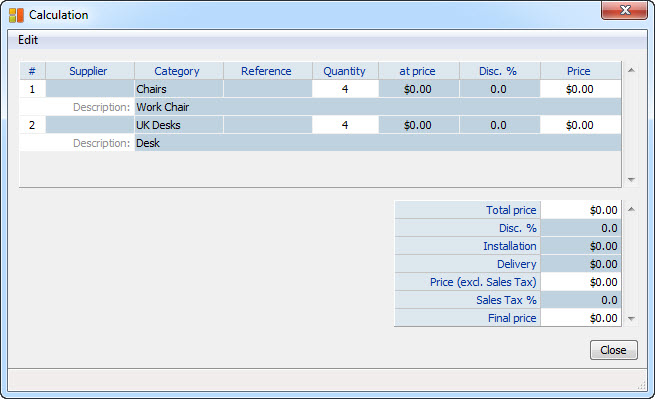Open the Edit menu
The image size is (655, 399).
tap(28, 40)
